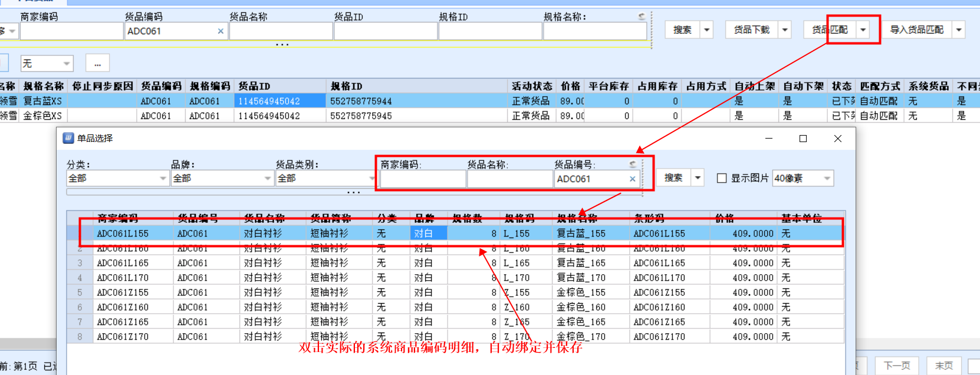Open the 40像素 image size dropdown
Viewport: 980px width, 375px height.
[827, 178]
